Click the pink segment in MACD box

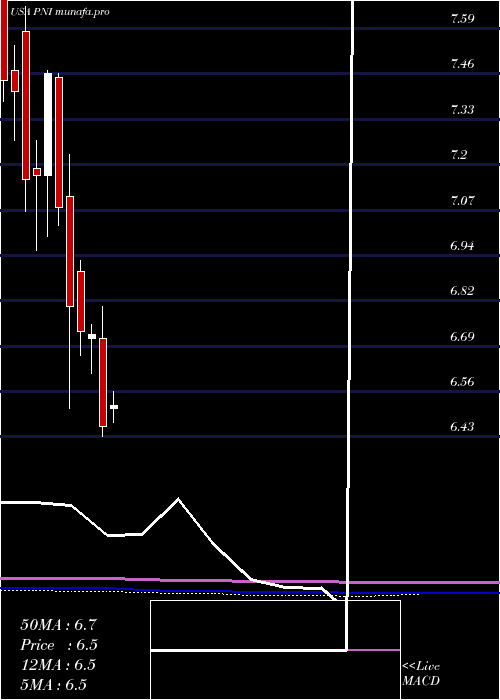point(373,650)
